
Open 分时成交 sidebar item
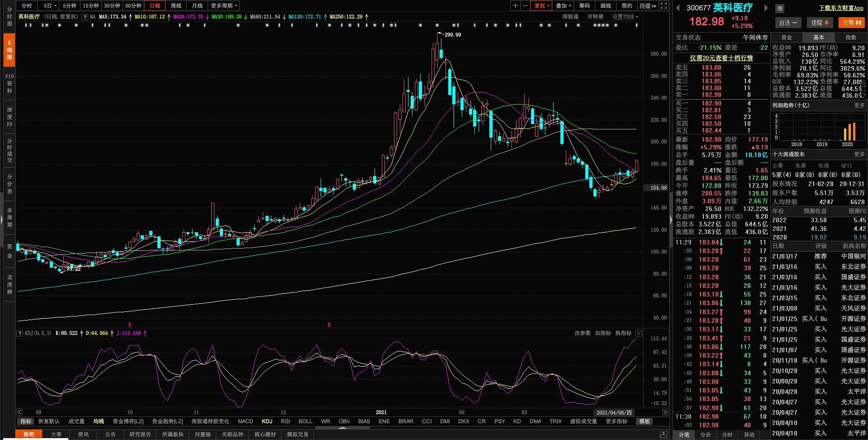tap(9, 151)
